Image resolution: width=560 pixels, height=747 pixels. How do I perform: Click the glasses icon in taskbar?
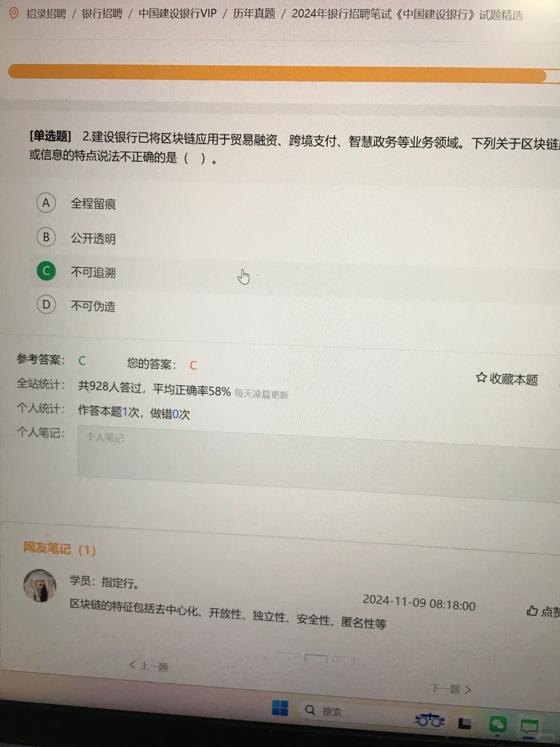click(x=430, y=720)
